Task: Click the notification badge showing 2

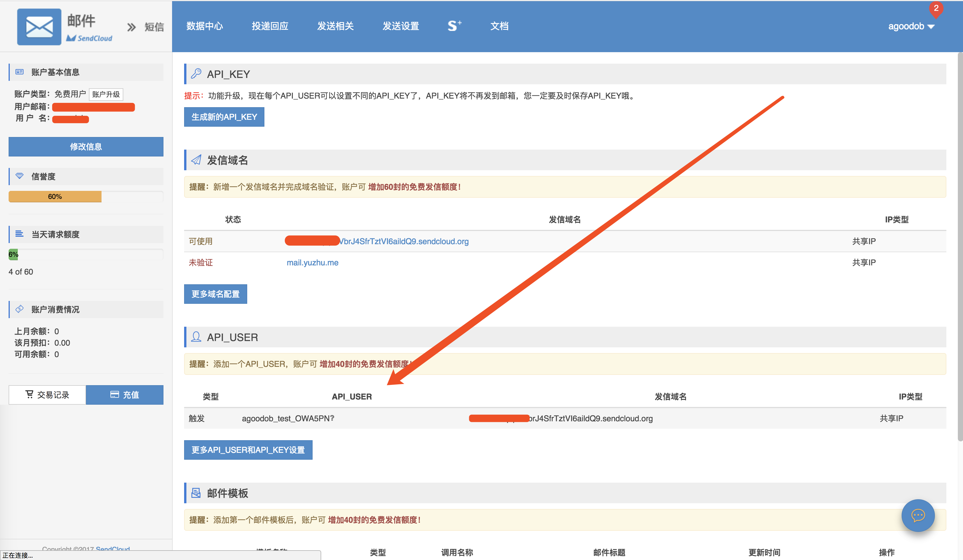Action: point(936,8)
